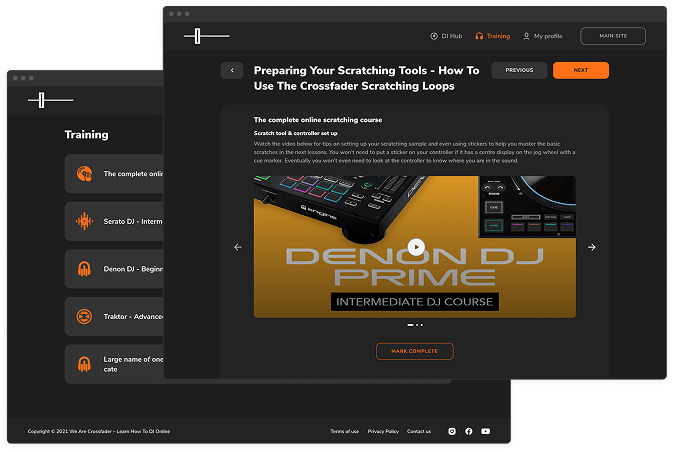Click the MARK COMPLETE button
The width and height of the screenshot is (675, 452).
pos(415,351)
